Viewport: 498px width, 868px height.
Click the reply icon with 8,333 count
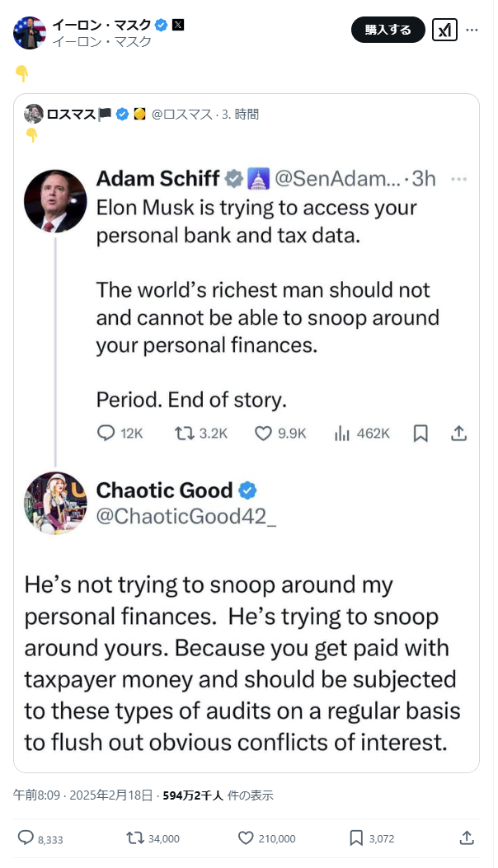(26, 838)
